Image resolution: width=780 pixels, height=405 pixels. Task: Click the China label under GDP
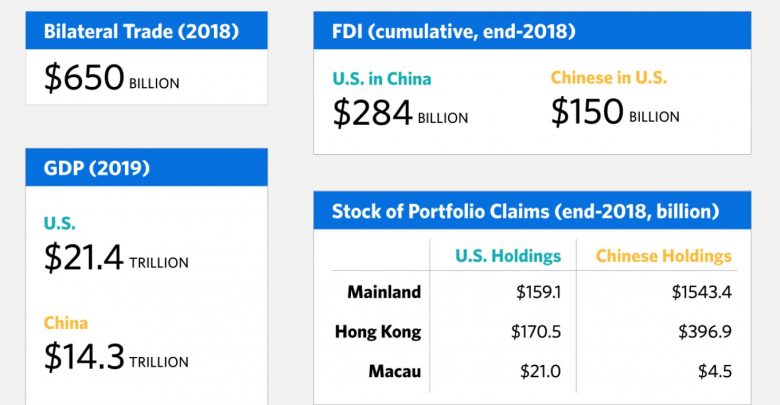[66, 323]
